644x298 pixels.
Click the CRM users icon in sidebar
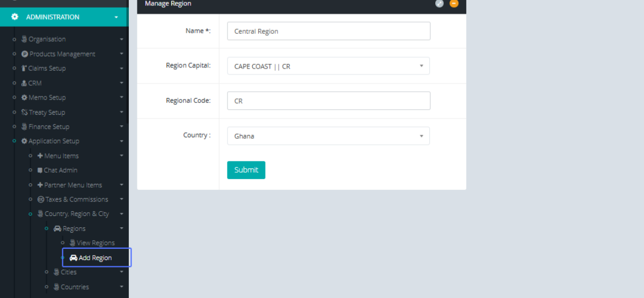24,83
